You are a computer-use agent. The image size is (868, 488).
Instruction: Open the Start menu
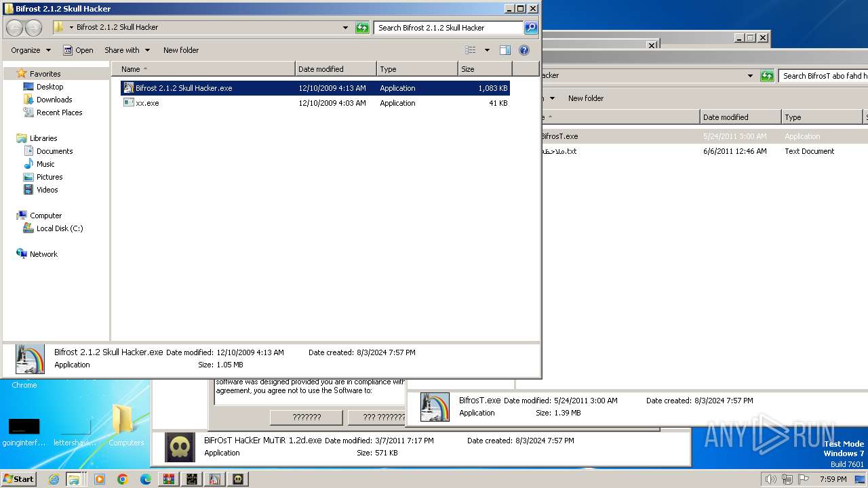19,479
